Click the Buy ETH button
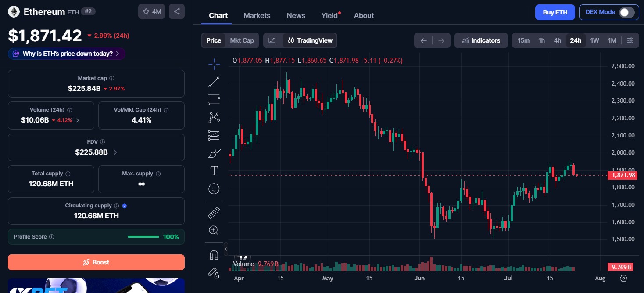 click(555, 12)
